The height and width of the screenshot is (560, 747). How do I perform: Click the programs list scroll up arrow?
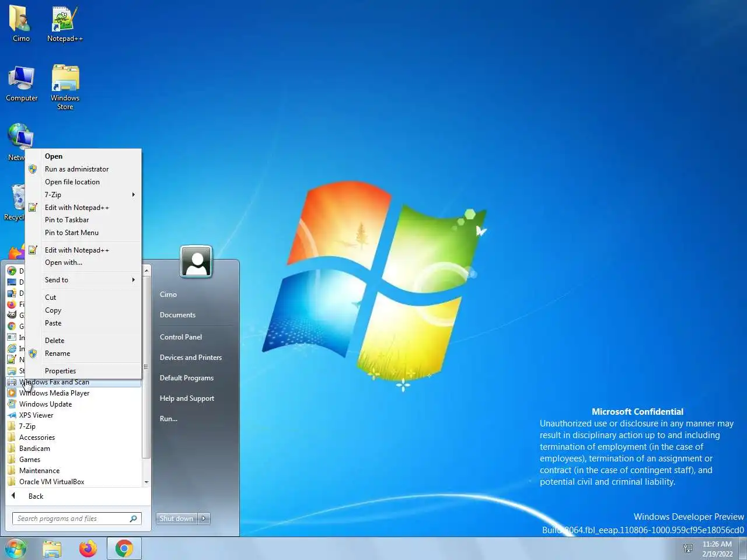click(x=146, y=271)
